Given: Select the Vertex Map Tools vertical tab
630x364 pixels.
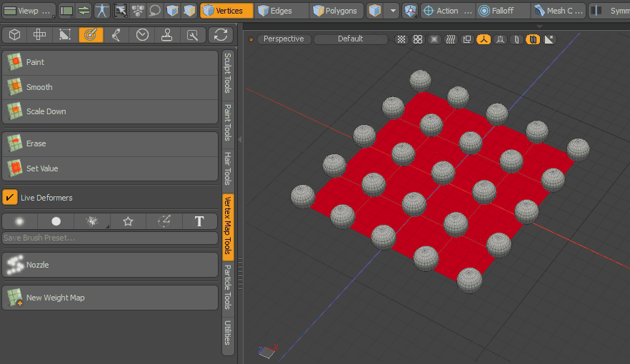Looking at the screenshot, I should point(227,226).
